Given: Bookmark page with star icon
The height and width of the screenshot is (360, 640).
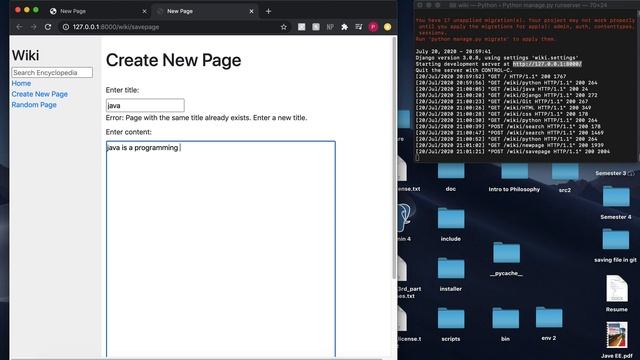Looking at the screenshot, I should [284, 27].
